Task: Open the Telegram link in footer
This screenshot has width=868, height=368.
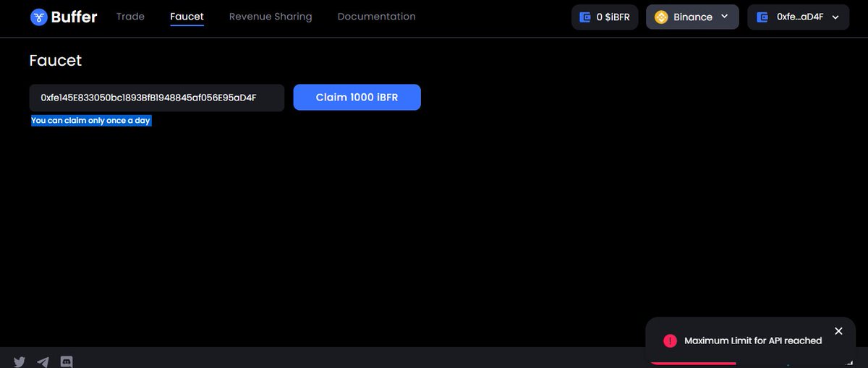Action: [43, 361]
